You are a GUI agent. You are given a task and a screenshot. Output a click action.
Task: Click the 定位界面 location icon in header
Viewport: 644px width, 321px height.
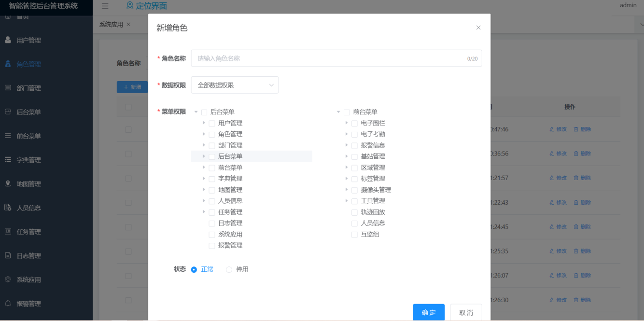[x=129, y=5]
